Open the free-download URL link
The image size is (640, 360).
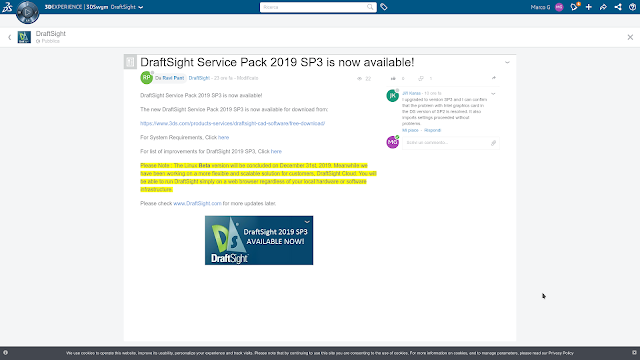tap(232, 123)
